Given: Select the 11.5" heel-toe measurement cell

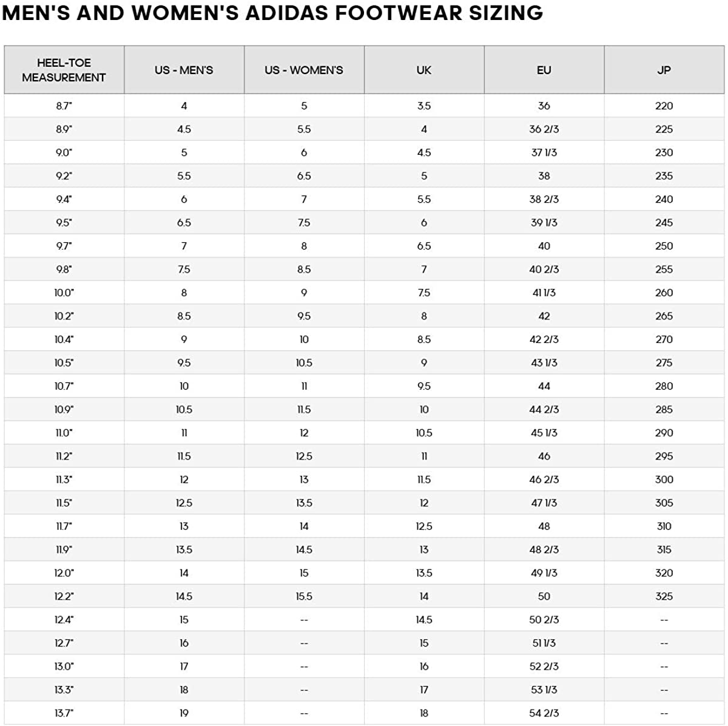Looking at the screenshot, I should click(x=64, y=503).
